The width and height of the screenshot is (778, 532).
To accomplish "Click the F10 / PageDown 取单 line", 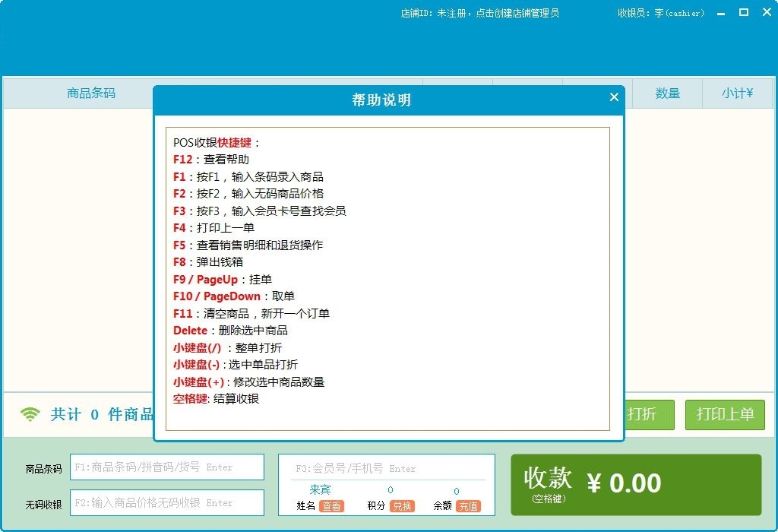I will (234, 296).
